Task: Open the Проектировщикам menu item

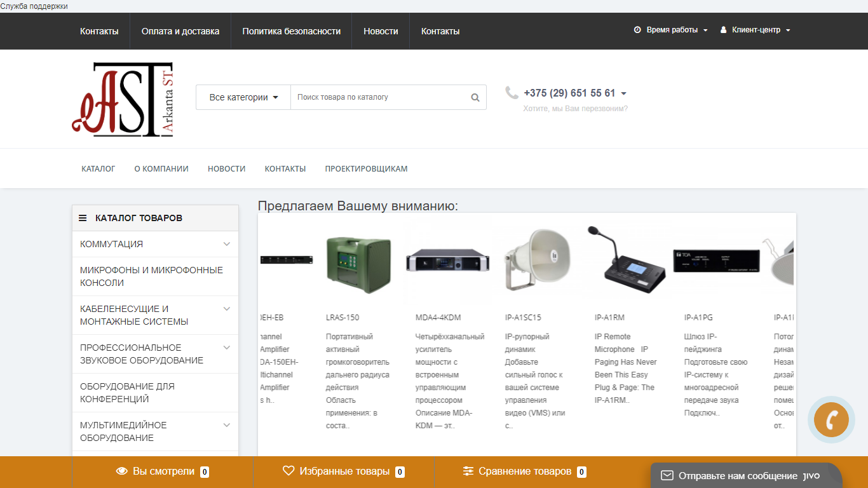Action: tap(367, 169)
